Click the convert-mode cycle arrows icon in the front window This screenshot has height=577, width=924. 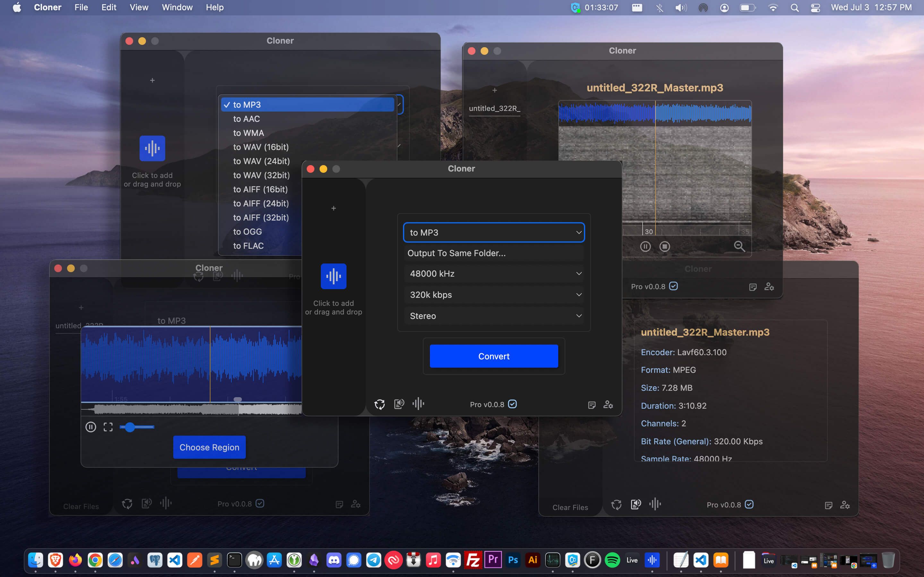tap(379, 404)
